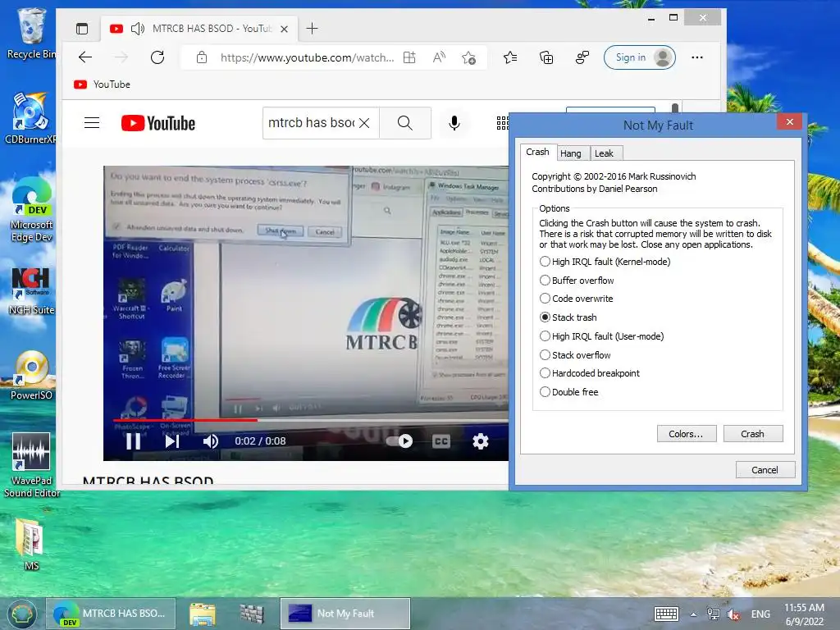Select Code overwrite crash option

pos(577,299)
